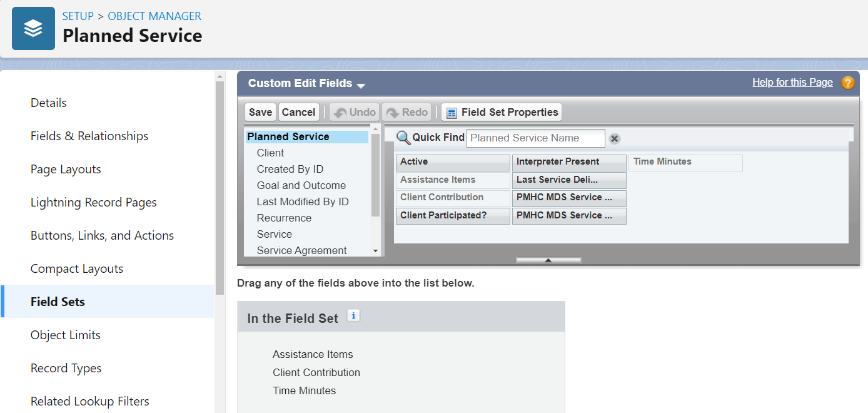Click the info icon beside In the Field Set
The height and width of the screenshot is (413, 868).
click(353, 316)
